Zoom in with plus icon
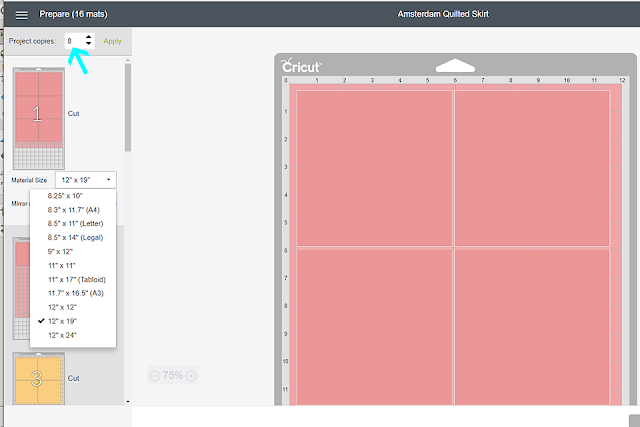This screenshot has height=427, width=640. click(x=191, y=376)
